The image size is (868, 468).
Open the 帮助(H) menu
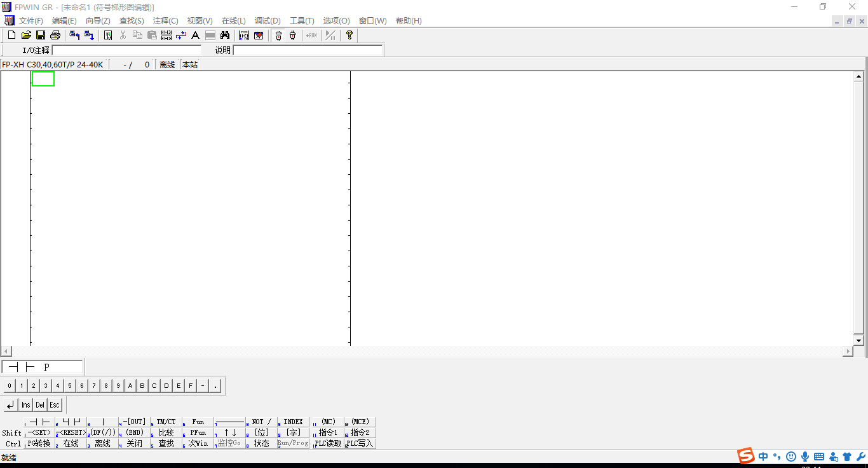pyautogui.click(x=409, y=21)
